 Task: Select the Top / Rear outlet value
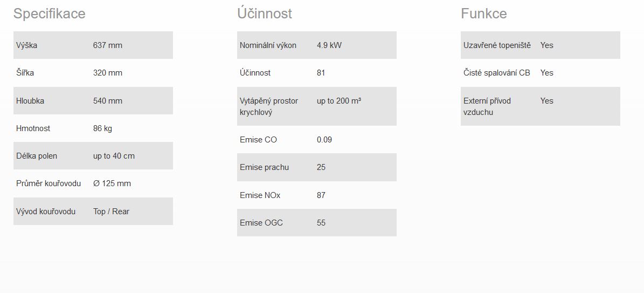(112, 212)
